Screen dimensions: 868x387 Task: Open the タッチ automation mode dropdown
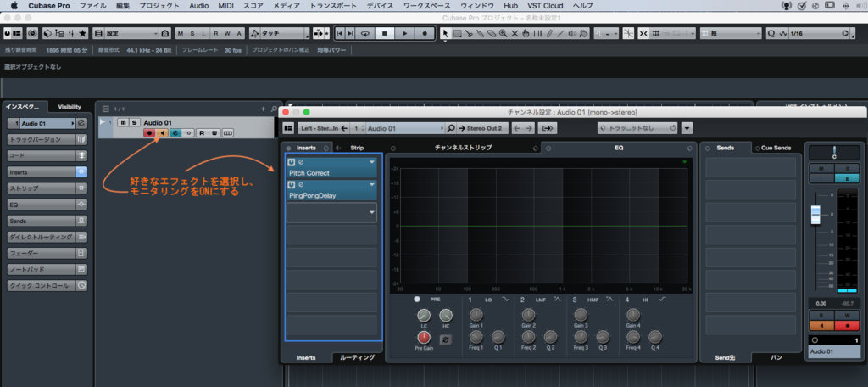point(285,33)
